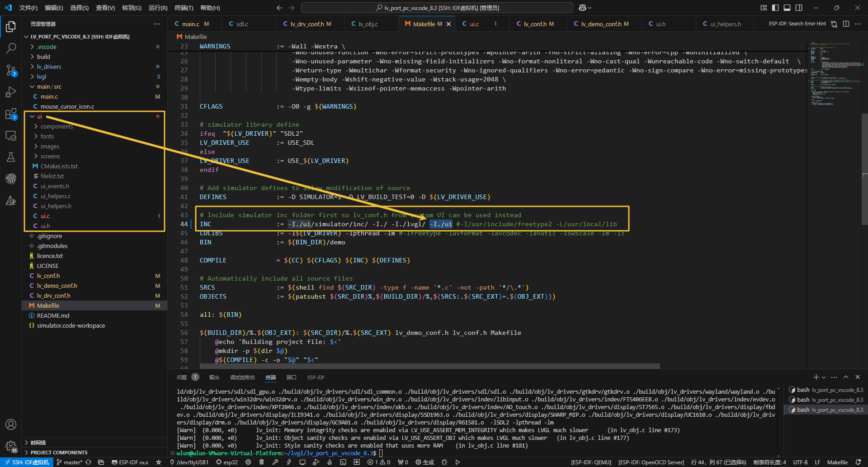Open the Explorer view in activity bar

pyautogui.click(x=11, y=27)
